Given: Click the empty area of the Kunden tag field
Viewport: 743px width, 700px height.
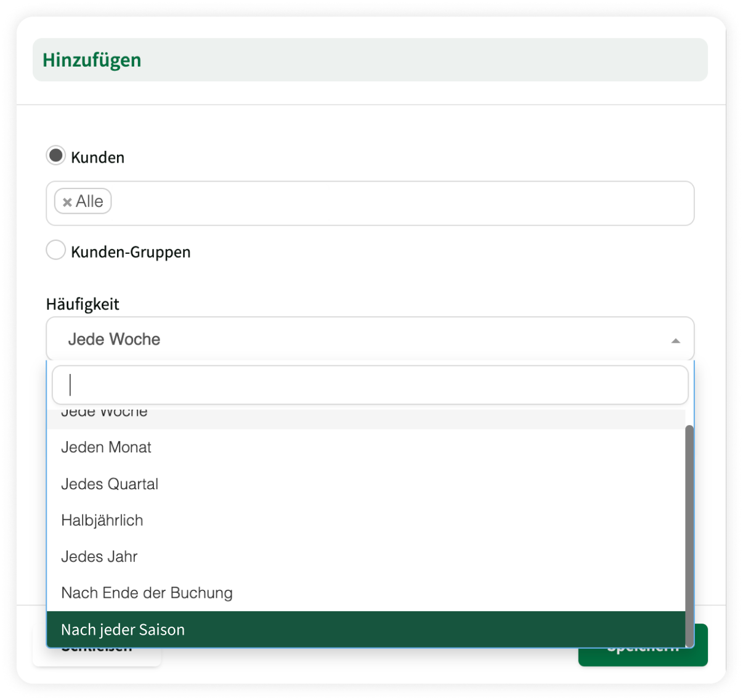Looking at the screenshot, I should (400, 203).
